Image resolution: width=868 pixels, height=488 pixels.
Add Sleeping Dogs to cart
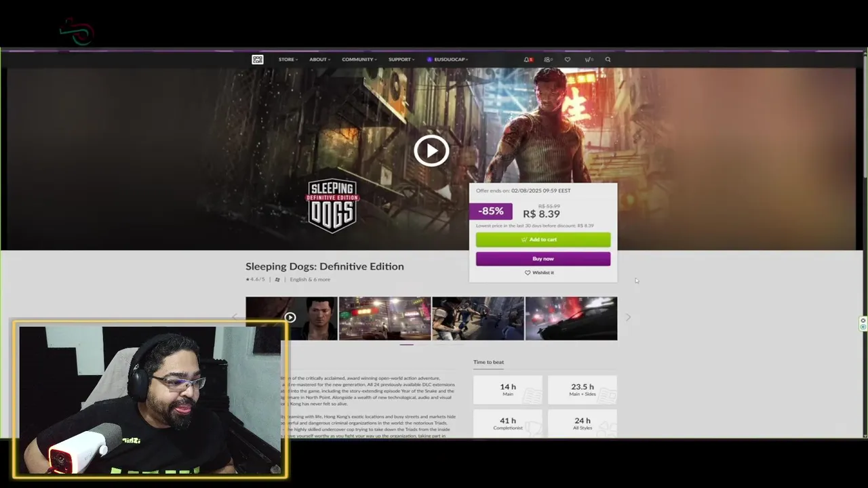543,239
